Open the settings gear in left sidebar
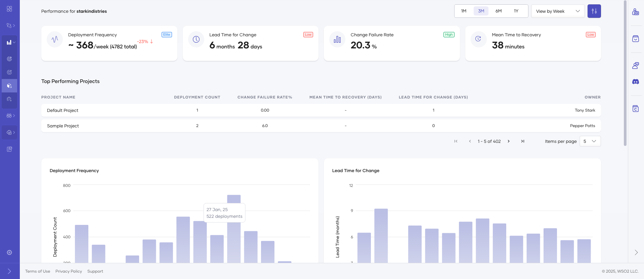 click(x=9, y=252)
